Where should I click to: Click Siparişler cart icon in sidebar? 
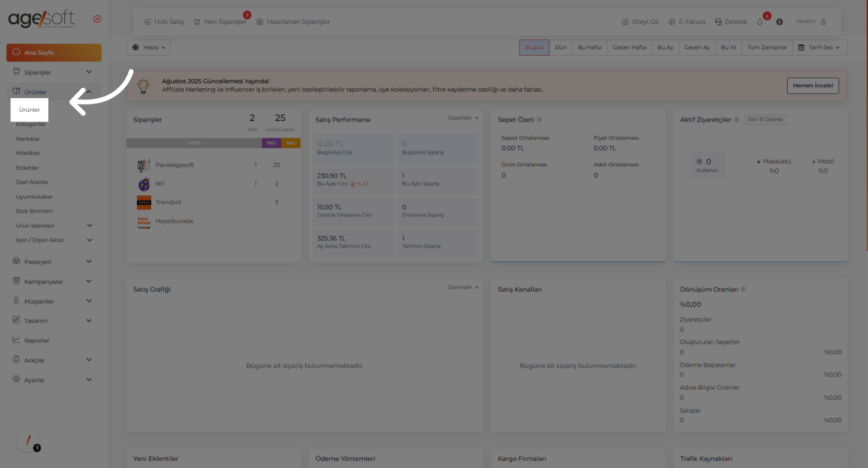click(x=16, y=71)
